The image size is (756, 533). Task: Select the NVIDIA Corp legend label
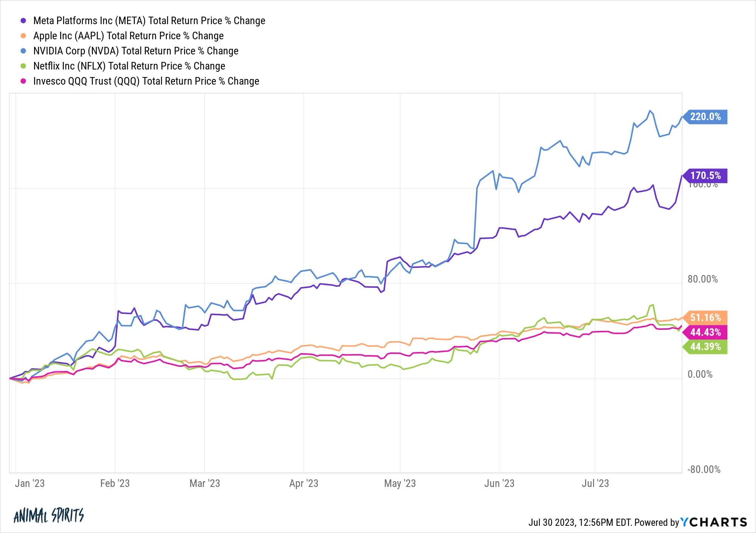point(136,51)
